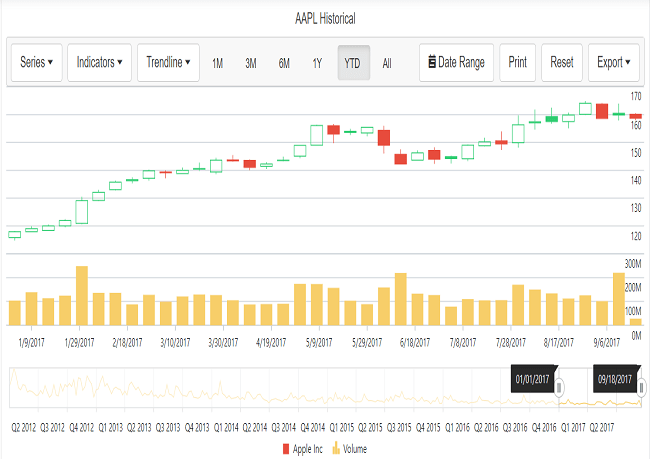This screenshot has width=650, height=475.
Task: Open the Date Range calendar picker
Action: point(455,62)
